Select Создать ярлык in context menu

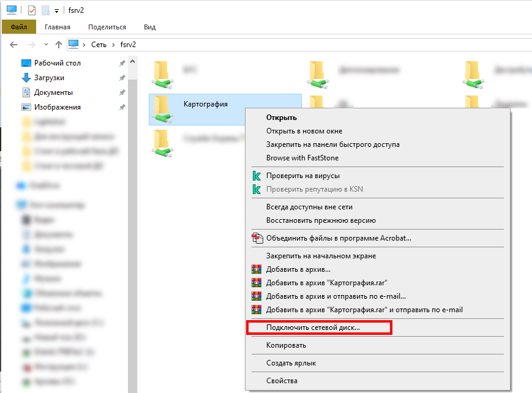pos(291,363)
